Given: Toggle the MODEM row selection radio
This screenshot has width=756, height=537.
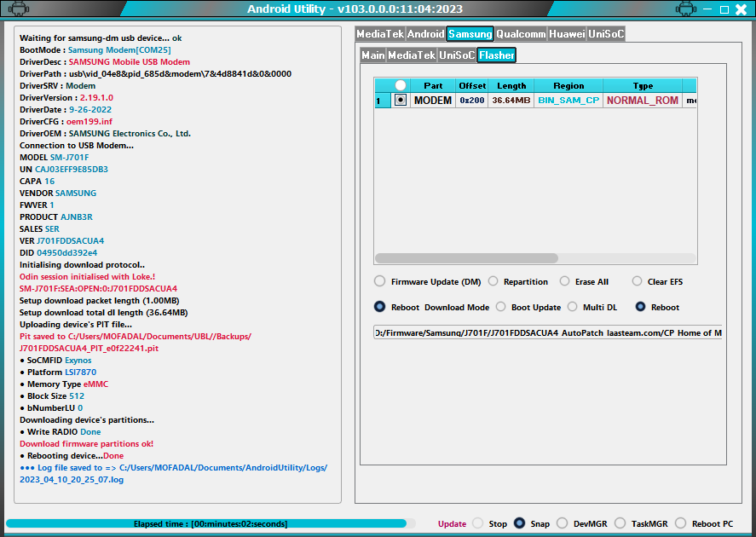Looking at the screenshot, I should pyautogui.click(x=401, y=100).
